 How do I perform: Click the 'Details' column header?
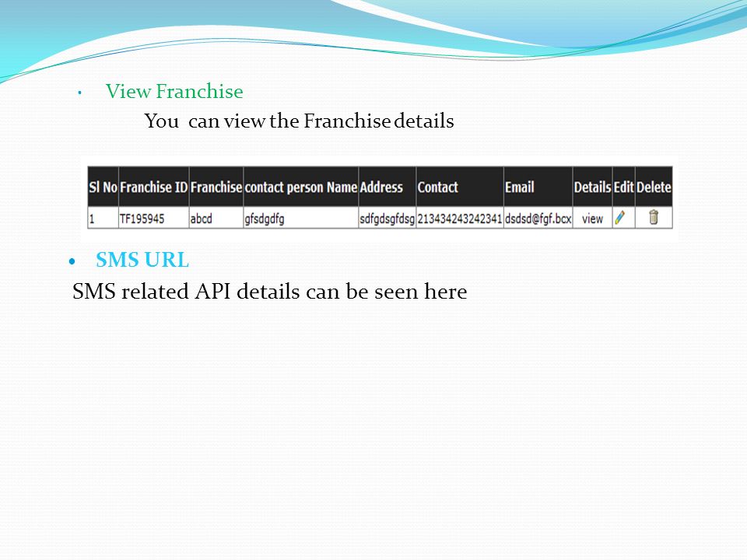593,187
